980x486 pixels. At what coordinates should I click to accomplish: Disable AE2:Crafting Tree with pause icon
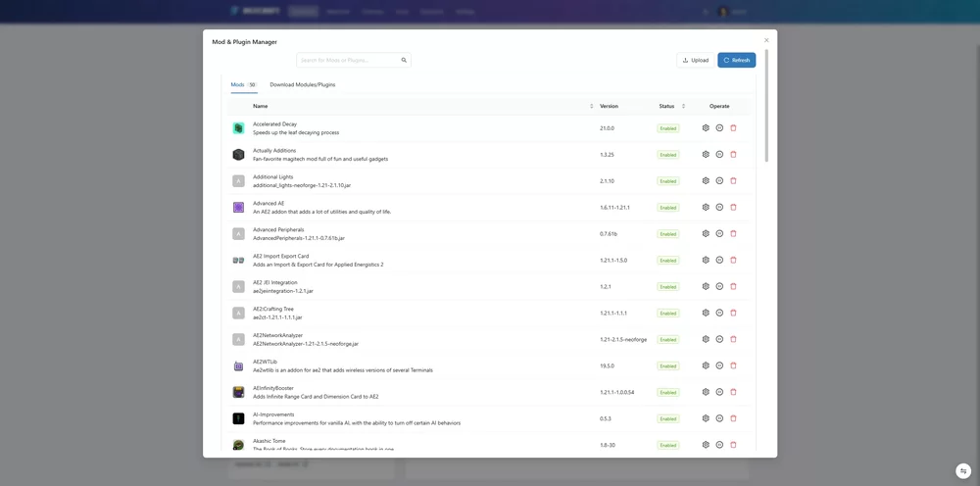click(719, 313)
